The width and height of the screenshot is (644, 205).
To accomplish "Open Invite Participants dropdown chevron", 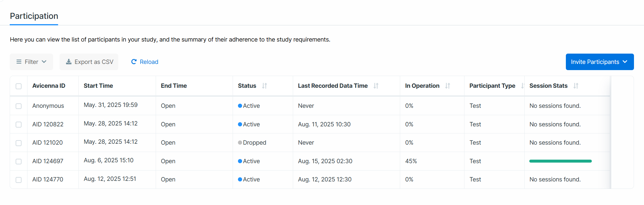I will point(625,62).
